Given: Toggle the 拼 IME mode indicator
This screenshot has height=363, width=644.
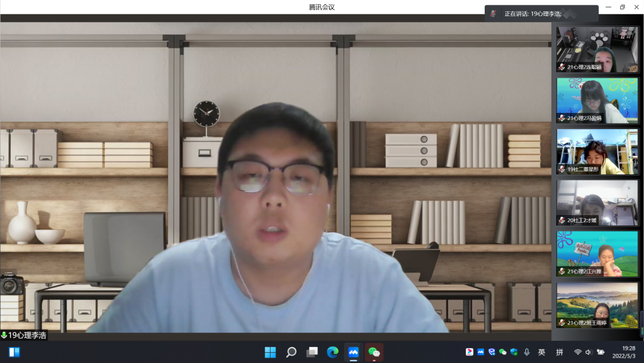Looking at the screenshot, I should coord(559,352).
